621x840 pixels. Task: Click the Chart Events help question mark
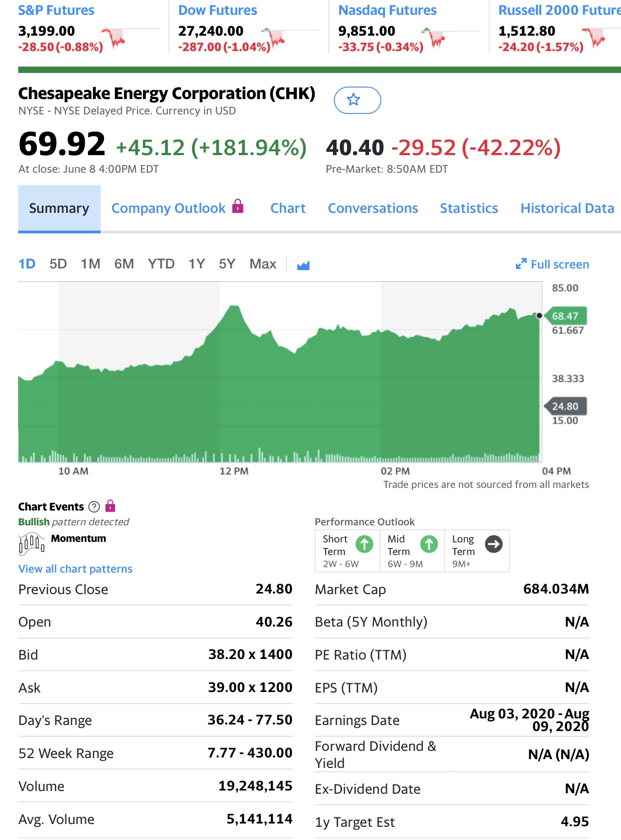[x=94, y=507]
